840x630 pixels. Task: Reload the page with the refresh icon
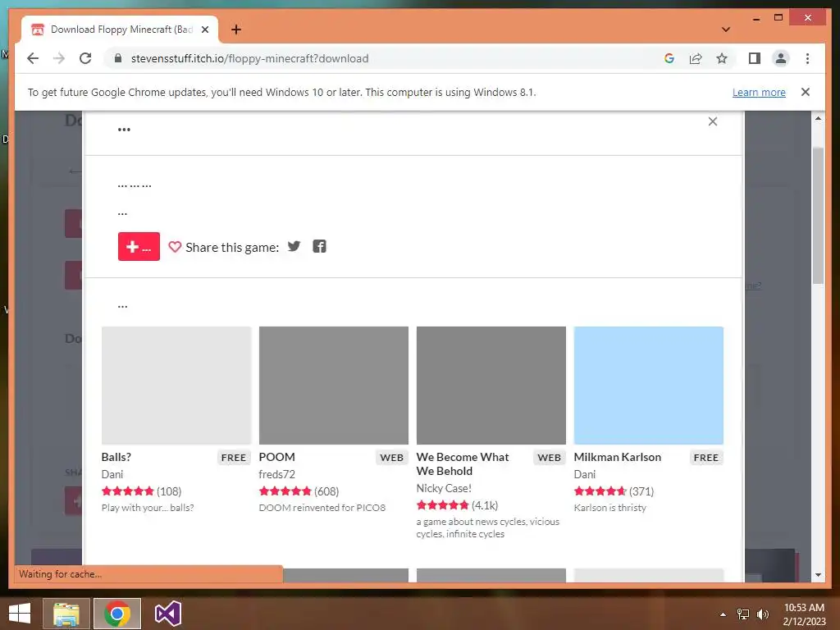(x=85, y=58)
